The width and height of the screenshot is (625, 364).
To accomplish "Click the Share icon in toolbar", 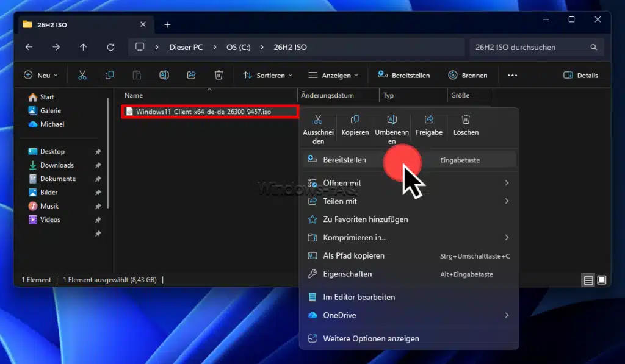I will click(191, 75).
